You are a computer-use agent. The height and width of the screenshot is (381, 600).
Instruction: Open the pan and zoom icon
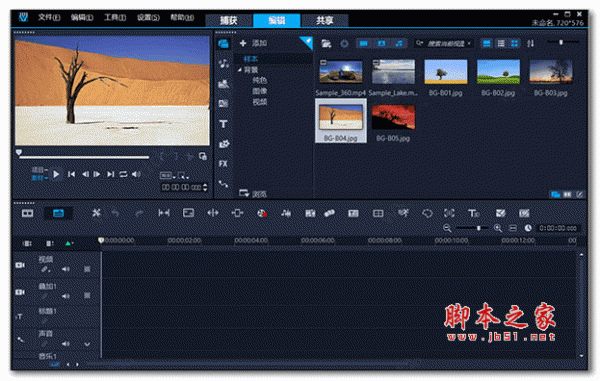point(449,213)
